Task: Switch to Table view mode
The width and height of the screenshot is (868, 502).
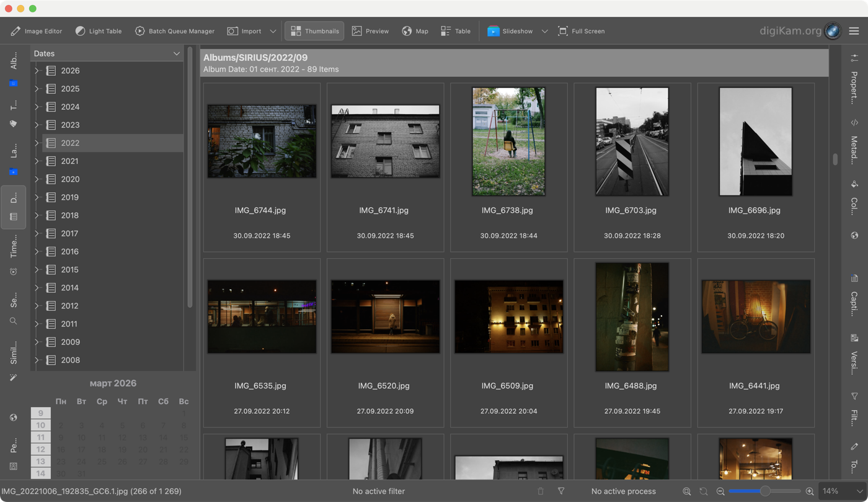Action: pos(456,31)
